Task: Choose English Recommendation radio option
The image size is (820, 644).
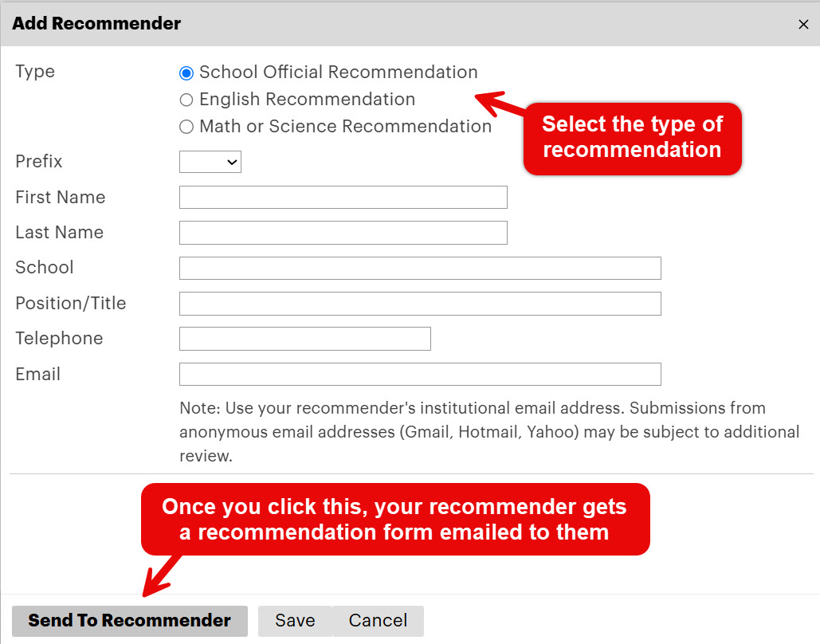Action: coord(186,100)
